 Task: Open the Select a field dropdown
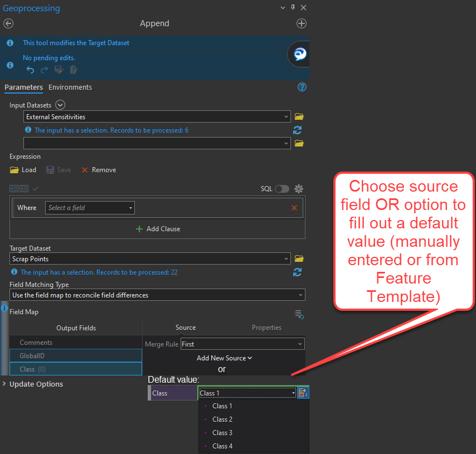89,207
